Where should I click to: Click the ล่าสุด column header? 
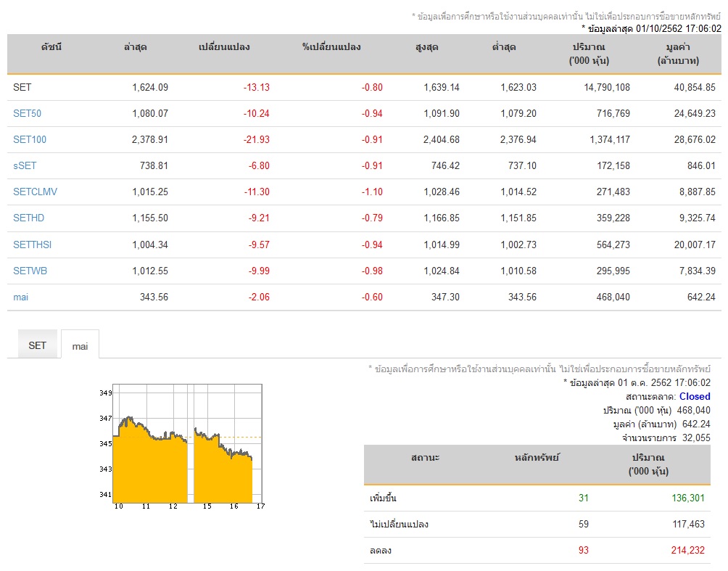[x=135, y=47]
